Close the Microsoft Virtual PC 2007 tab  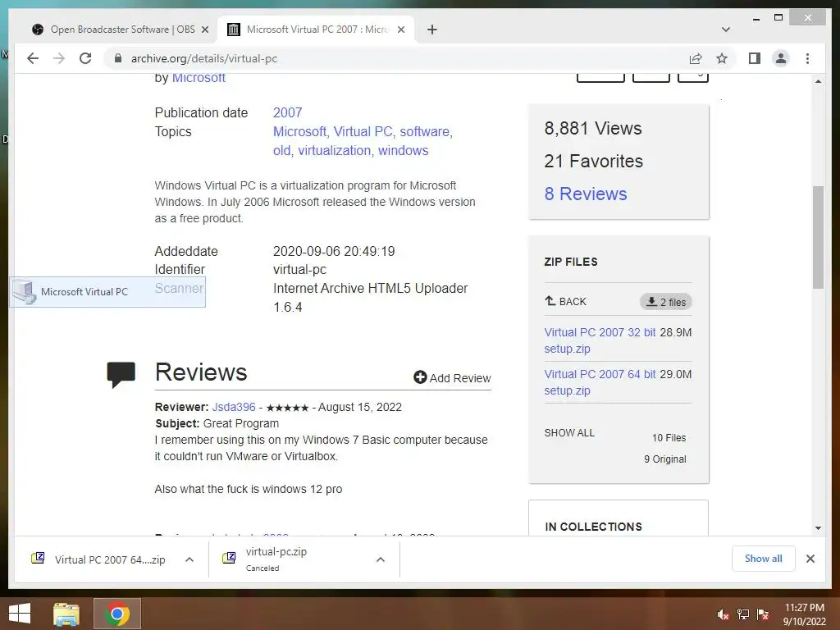pos(400,30)
